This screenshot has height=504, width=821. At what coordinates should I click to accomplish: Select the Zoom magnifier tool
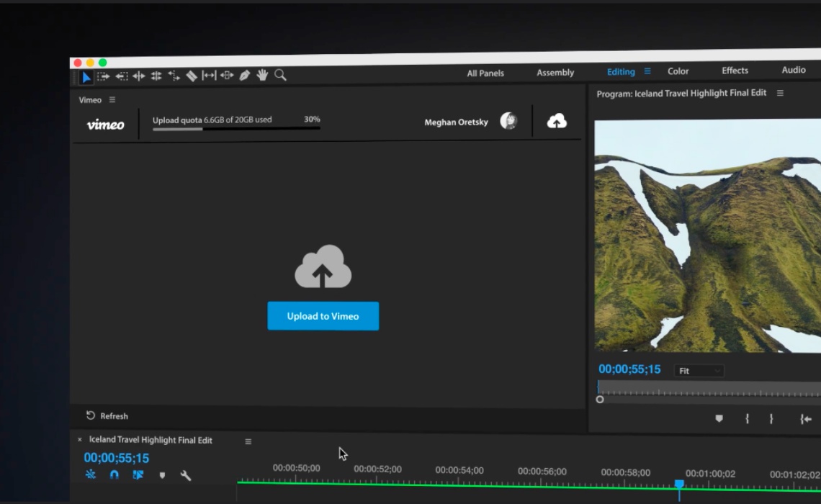point(280,75)
